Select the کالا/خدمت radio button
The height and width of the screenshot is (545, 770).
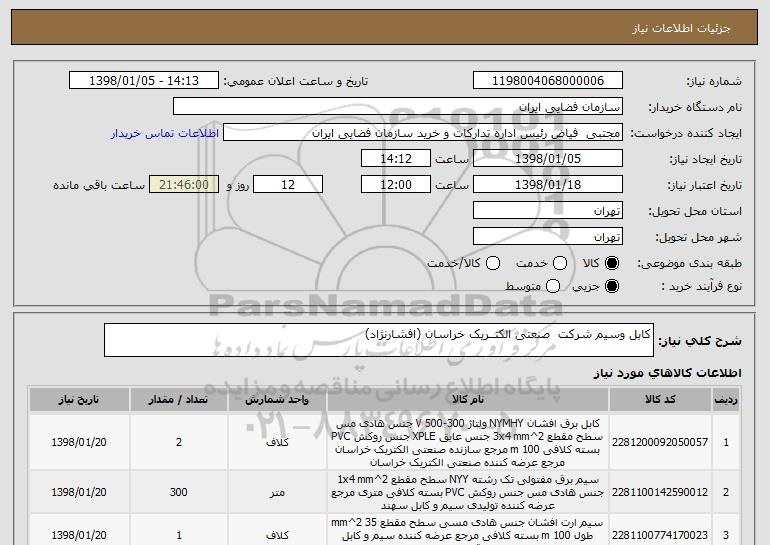click(x=493, y=263)
